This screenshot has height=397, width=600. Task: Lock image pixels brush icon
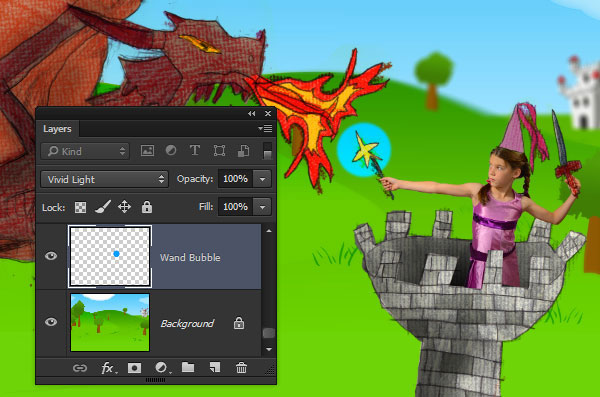coord(103,207)
